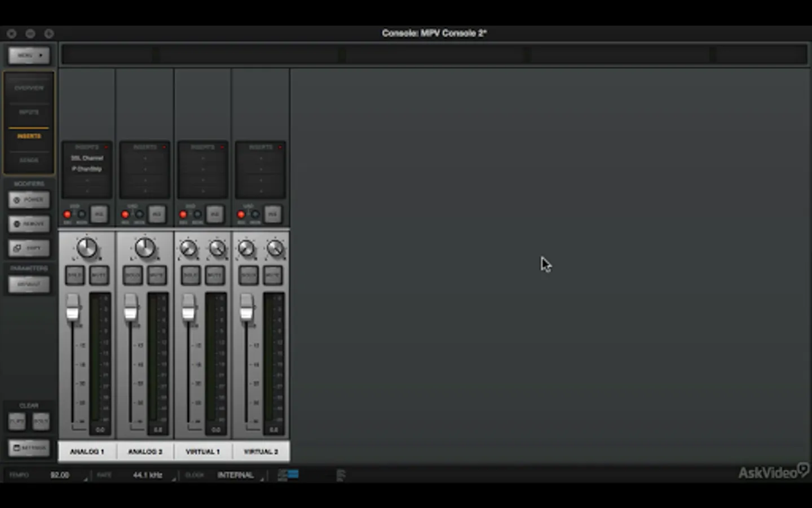
Task: Switch to the INPUTS view
Action: tap(29, 112)
